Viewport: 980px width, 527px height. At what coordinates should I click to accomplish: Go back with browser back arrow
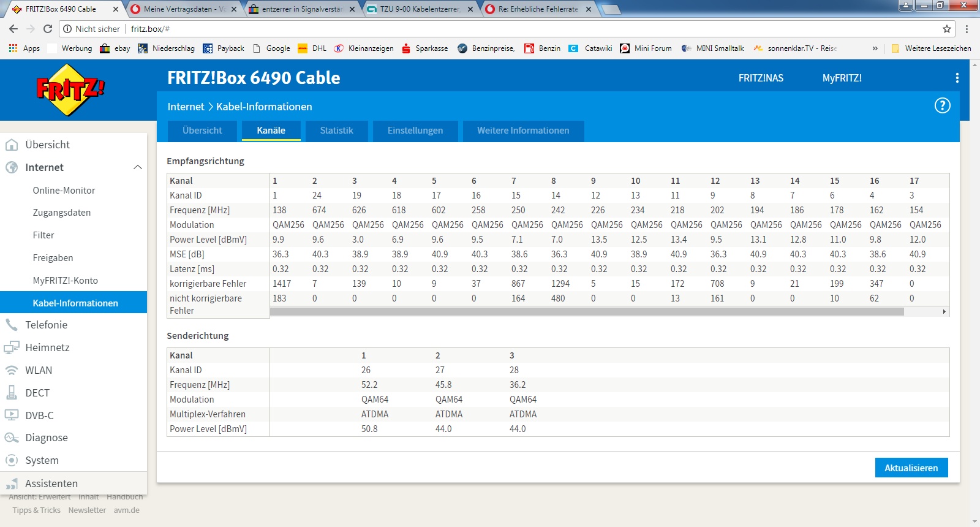(x=13, y=29)
